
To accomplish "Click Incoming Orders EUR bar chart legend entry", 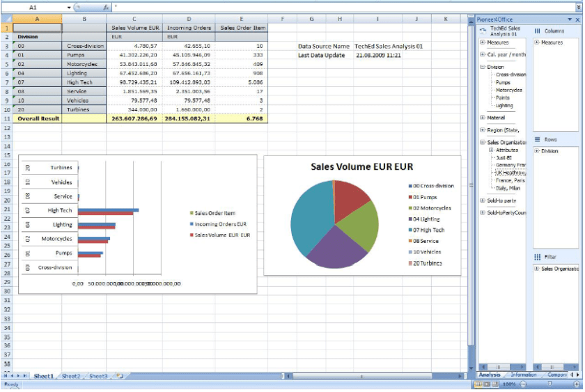I will [218, 224].
